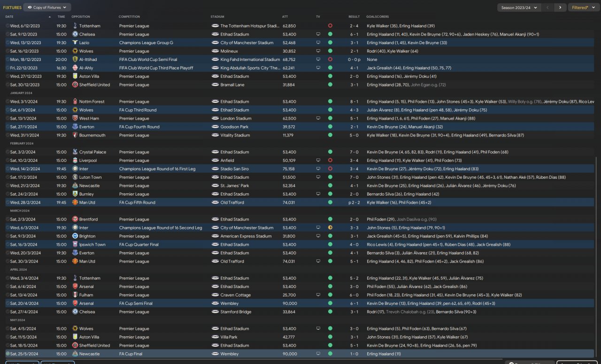Screen dimensions: 601x364
Task: Sort by the Competition column header
Action: 129,17
